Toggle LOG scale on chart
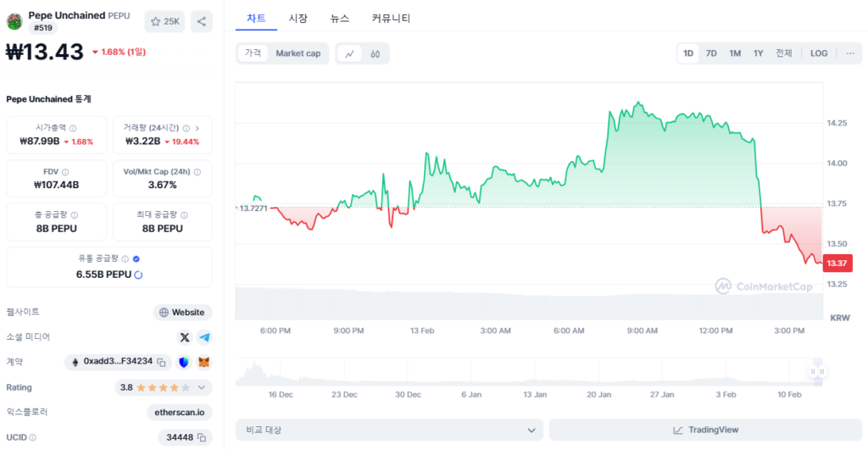 tap(819, 53)
